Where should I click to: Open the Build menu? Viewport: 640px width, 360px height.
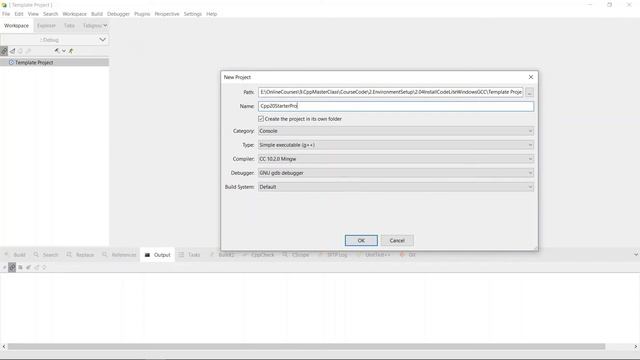(97, 14)
